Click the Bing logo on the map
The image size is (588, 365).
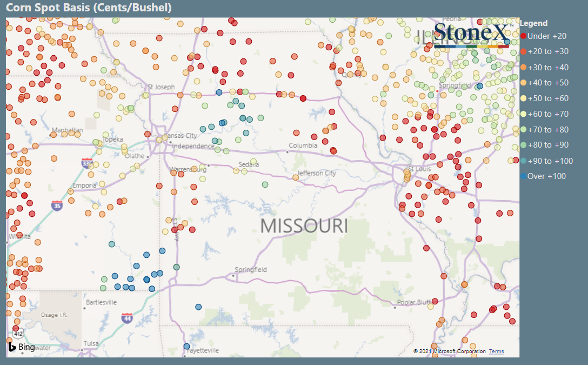[x=22, y=347]
